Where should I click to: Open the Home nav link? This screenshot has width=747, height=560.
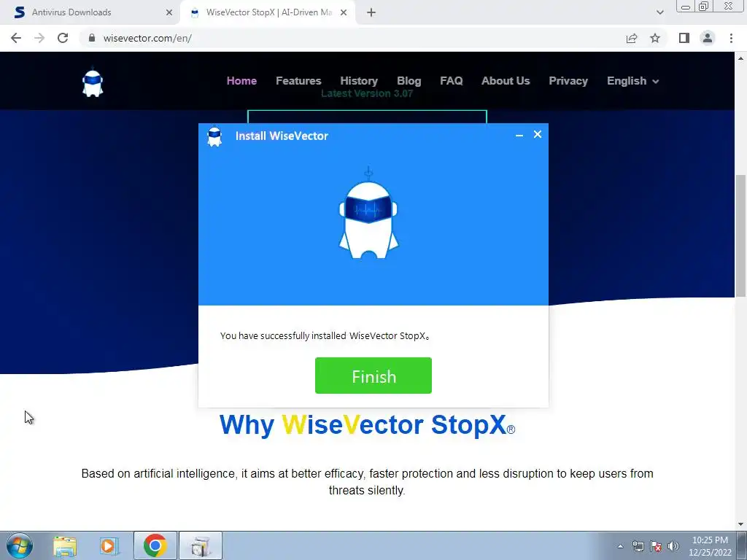241,81
